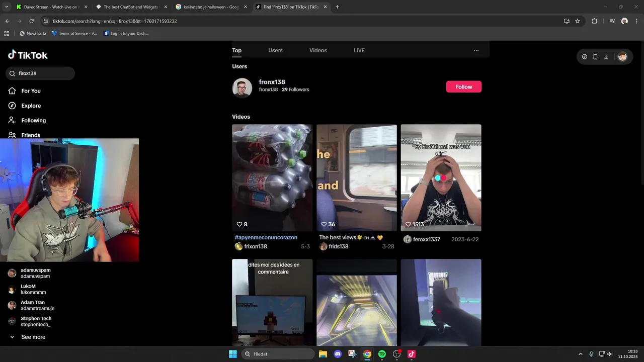The width and height of the screenshot is (644, 362).
Task: Close the Find 'firox138' on TikTok tab
Action: [325, 7]
